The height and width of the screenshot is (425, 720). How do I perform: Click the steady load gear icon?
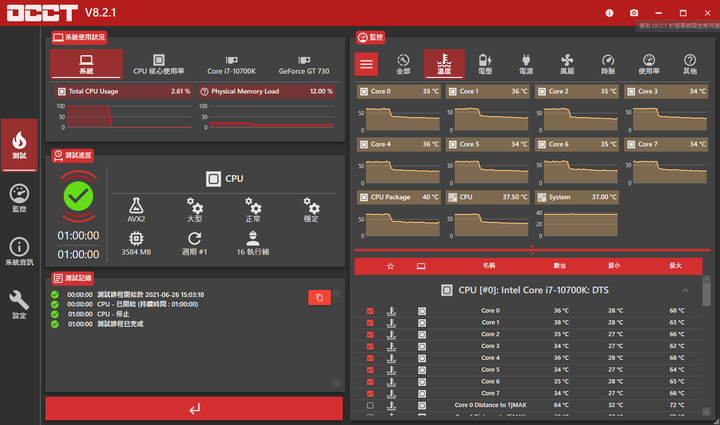(x=311, y=206)
